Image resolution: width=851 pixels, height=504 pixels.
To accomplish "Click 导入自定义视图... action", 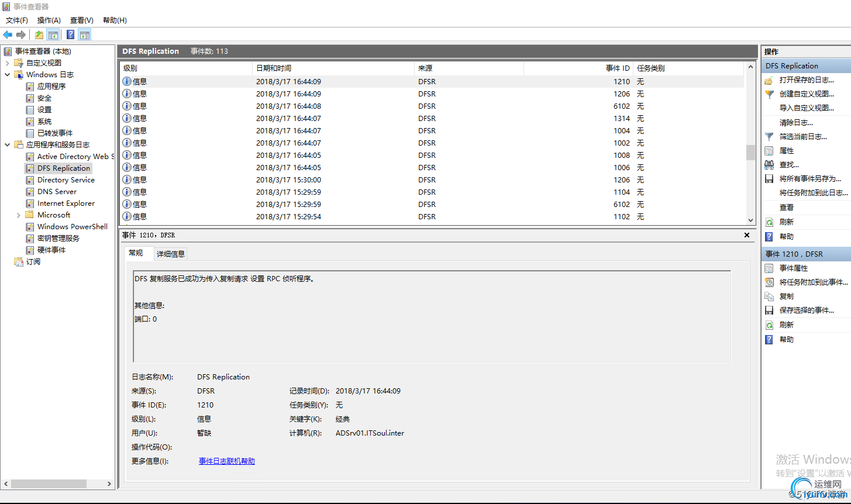I will tap(807, 108).
